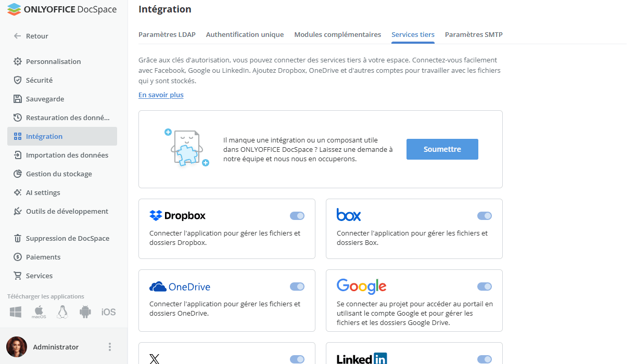This screenshot has width=635, height=364.
Task: Open the Authentification unique tab
Action: [245, 34]
